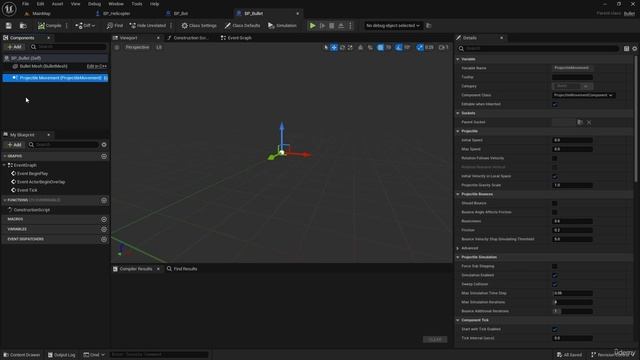
Task: Open the Asset menu
Action: tap(57, 4)
